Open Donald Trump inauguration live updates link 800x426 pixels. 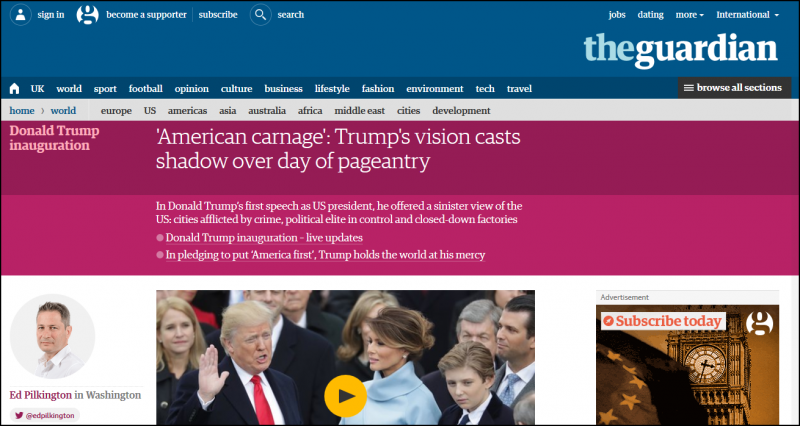(x=264, y=238)
